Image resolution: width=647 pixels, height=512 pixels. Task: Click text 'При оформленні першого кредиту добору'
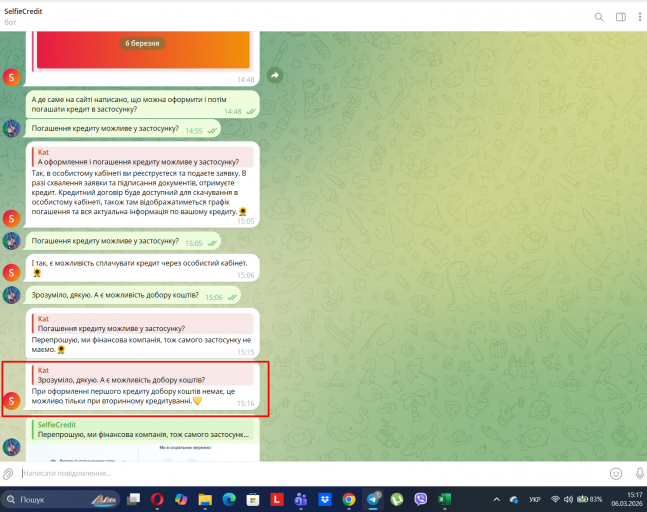coord(133,396)
